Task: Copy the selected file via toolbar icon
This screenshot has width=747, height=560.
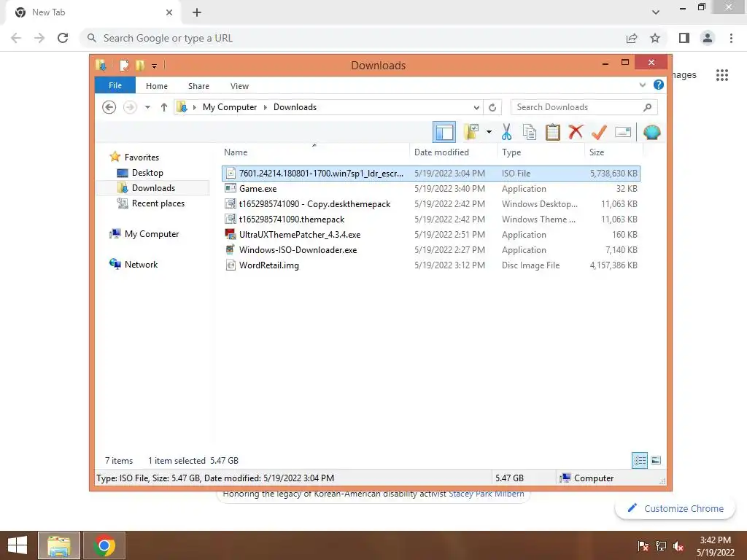Action: pyautogui.click(x=530, y=132)
